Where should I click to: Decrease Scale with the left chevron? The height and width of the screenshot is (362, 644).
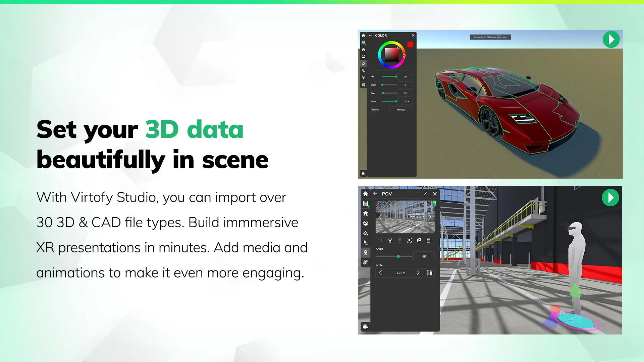click(x=380, y=273)
